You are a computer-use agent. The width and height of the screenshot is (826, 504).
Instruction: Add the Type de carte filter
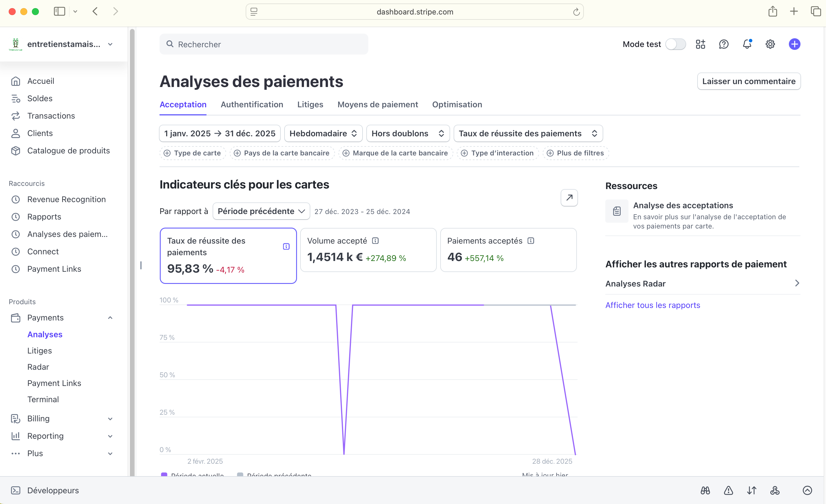tap(192, 153)
